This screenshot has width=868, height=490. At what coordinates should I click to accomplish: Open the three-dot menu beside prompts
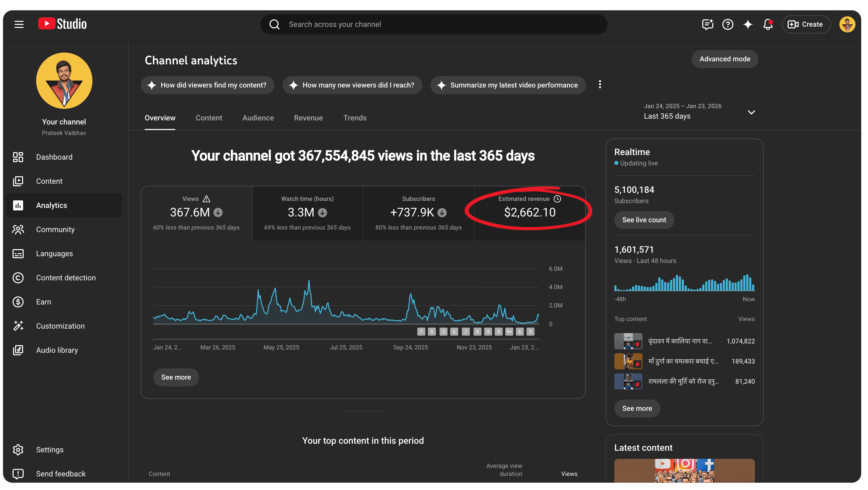click(600, 85)
